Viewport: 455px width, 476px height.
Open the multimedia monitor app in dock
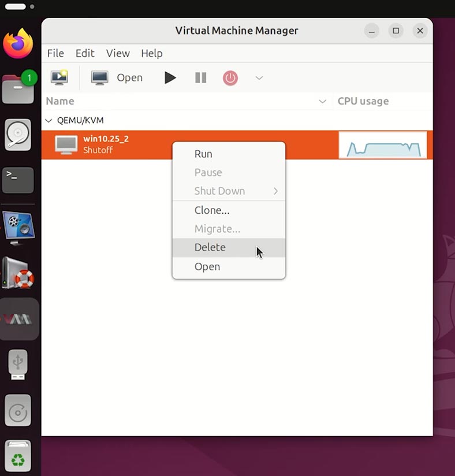click(18, 228)
